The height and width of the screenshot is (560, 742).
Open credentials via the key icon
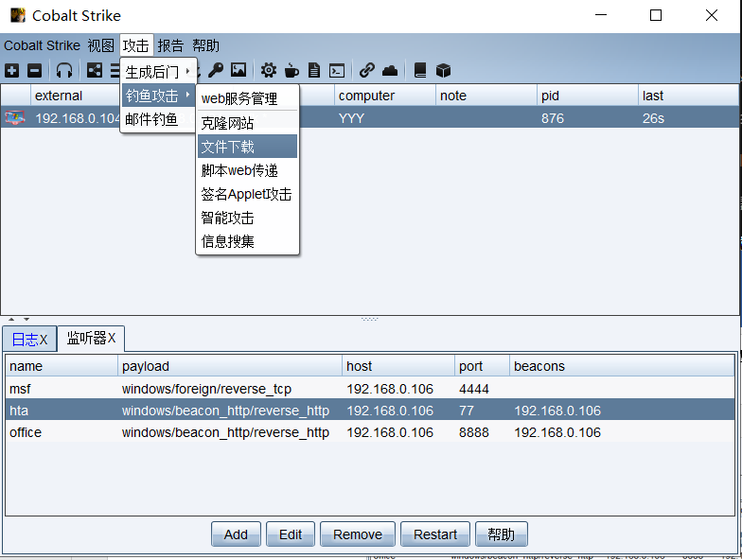pos(216,71)
